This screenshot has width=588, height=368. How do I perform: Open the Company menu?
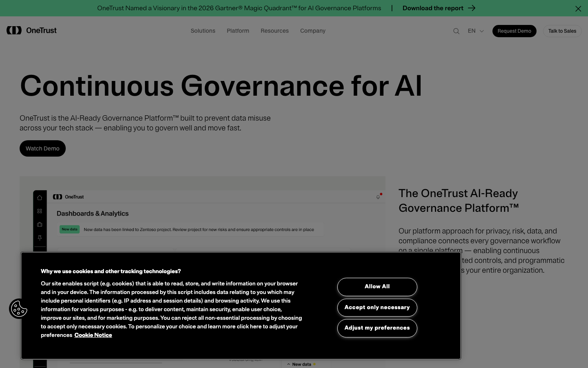[x=313, y=31]
